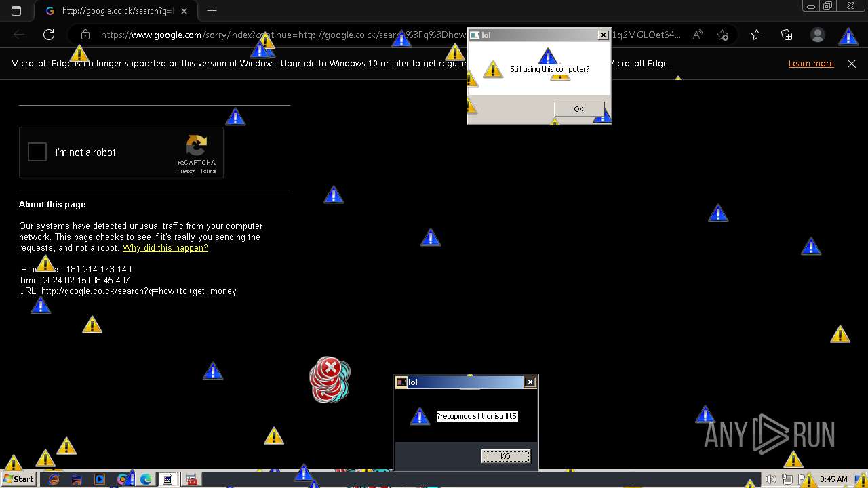868x488 pixels.
Task: Tick the I'm not a robot checkbox
Action: tap(37, 152)
